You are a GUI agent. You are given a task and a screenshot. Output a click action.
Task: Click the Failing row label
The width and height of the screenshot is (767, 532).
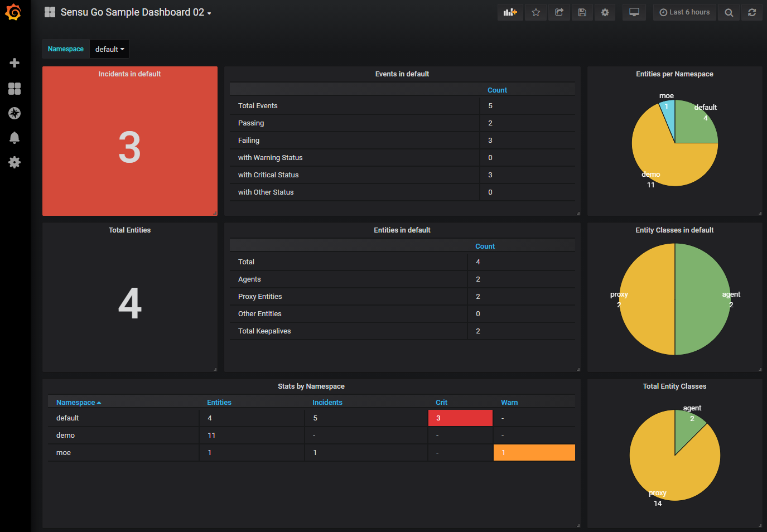[x=249, y=141]
